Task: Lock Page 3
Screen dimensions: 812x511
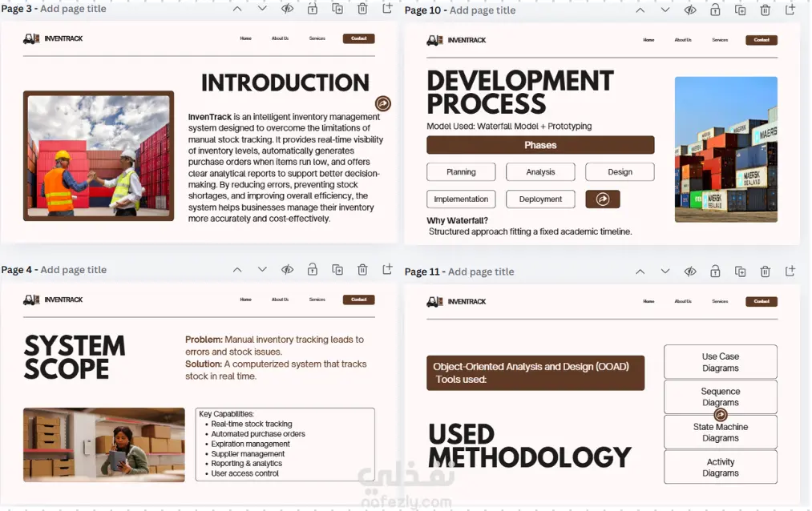Action: pos(313,9)
